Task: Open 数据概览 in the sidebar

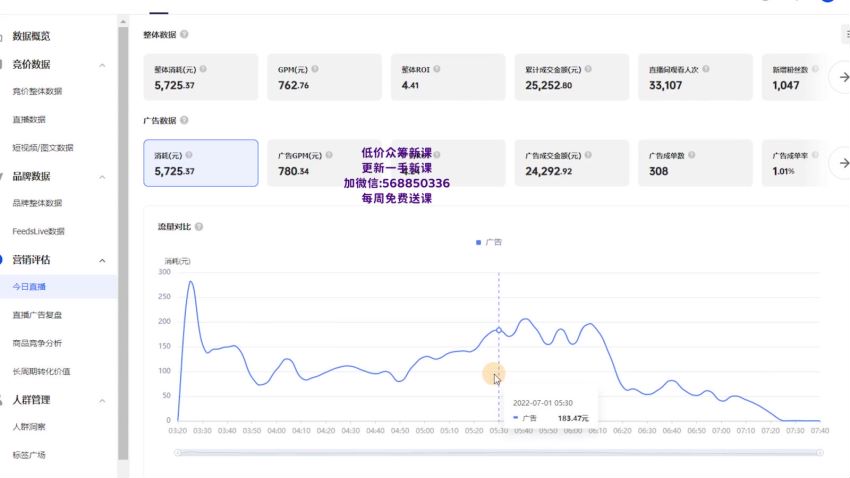Action: coord(31,36)
